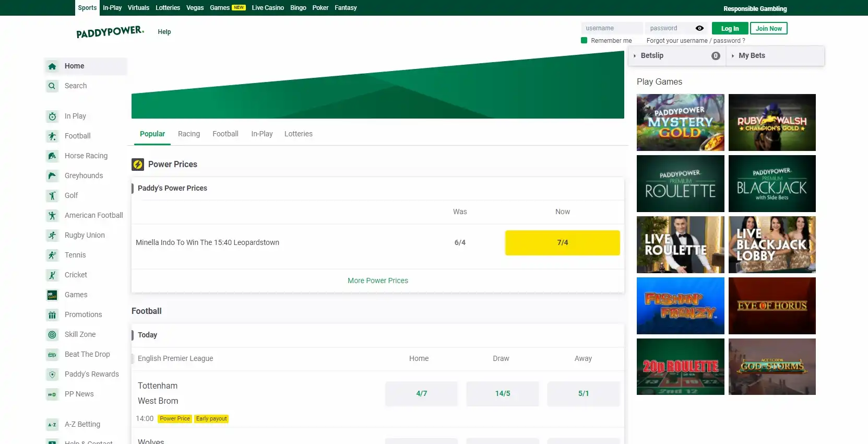
Task: Open the Search magnifier icon
Action: click(52, 86)
